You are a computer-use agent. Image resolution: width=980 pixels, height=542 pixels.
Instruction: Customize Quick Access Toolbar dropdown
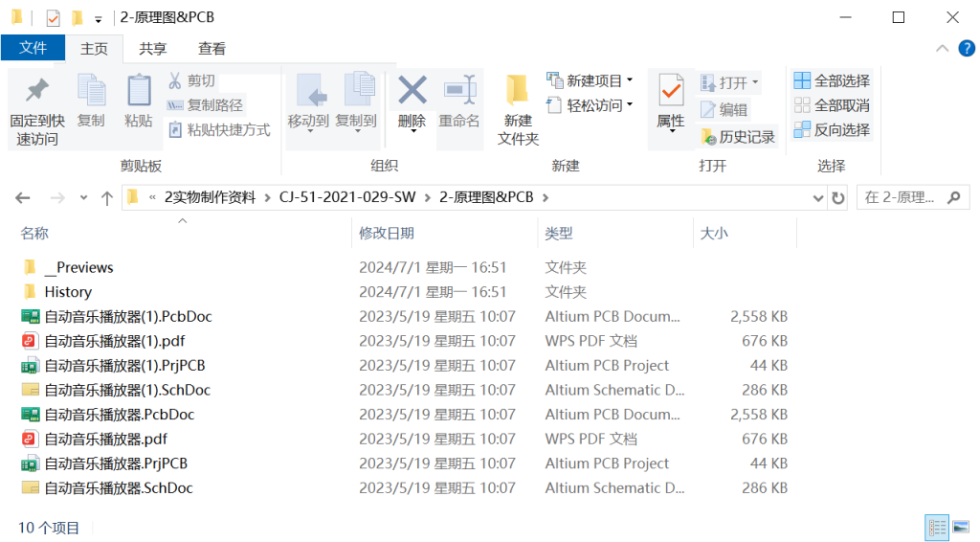99,19
